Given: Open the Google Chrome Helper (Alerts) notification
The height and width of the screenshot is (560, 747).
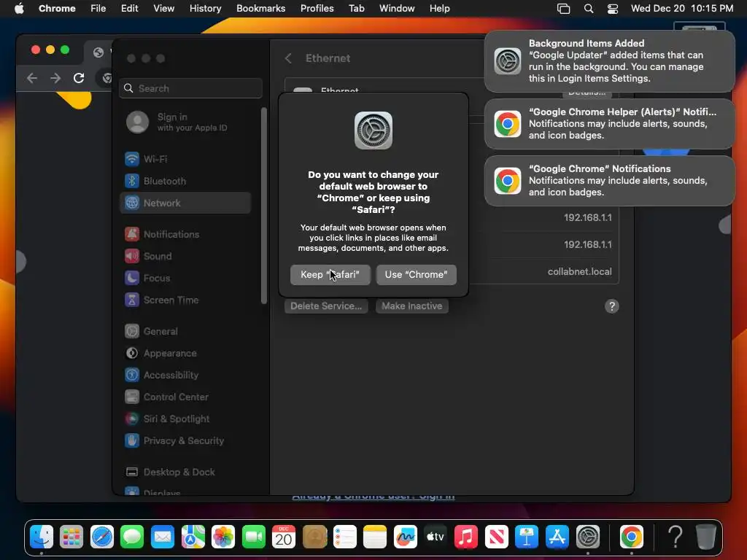Looking at the screenshot, I should point(609,124).
